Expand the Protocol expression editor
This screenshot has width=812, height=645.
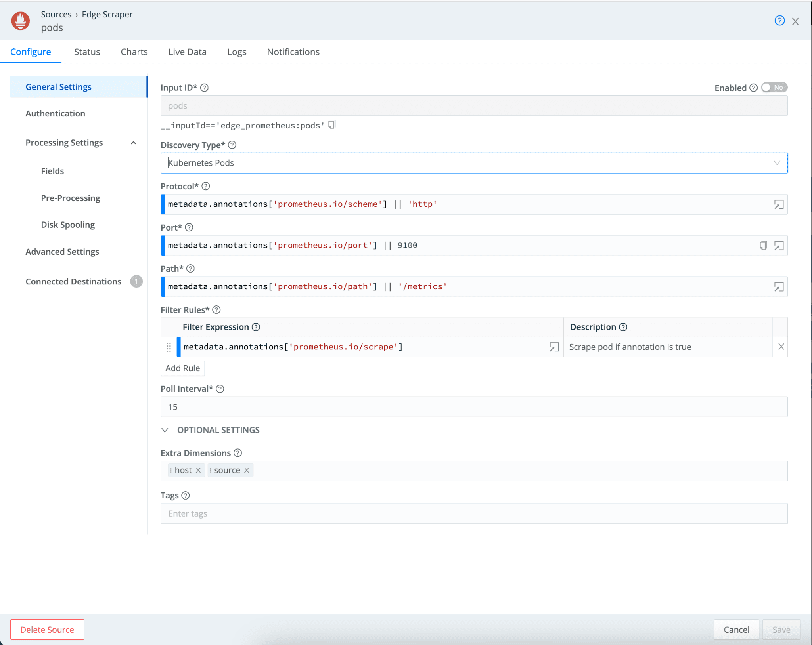click(779, 204)
